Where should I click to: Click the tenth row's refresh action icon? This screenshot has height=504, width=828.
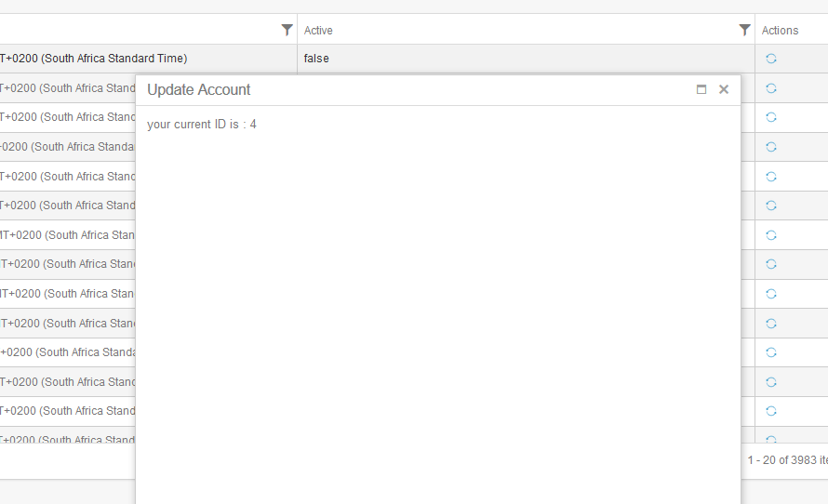771,323
